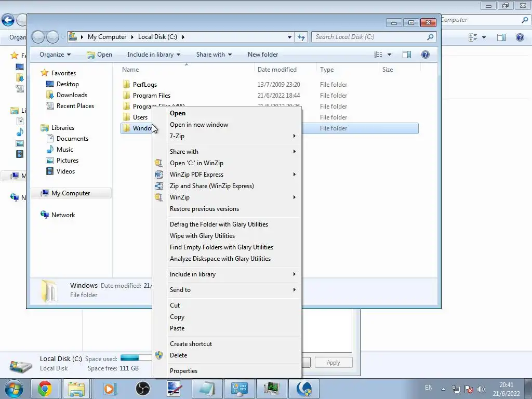Open the Share with toolbar dropdown
The height and width of the screenshot is (399, 532).
tap(214, 55)
